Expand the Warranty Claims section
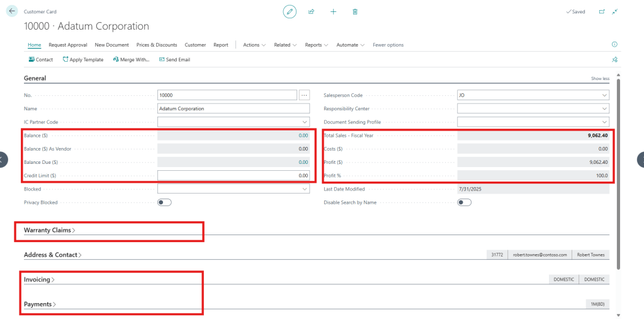Image resolution: width=644 pixels, height=319 pixels. point(49,230)
